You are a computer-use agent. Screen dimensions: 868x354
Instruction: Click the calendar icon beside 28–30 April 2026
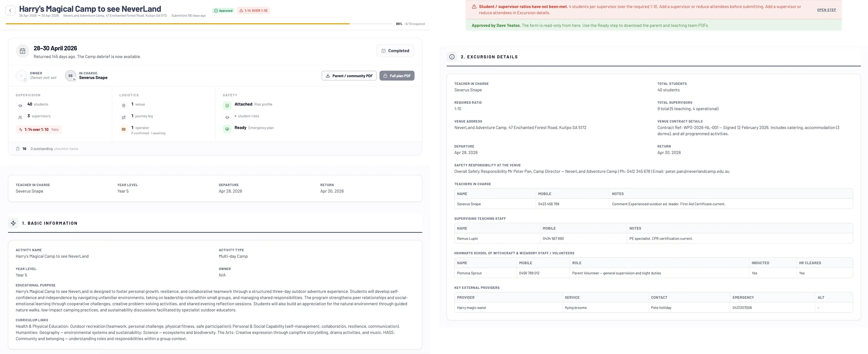coord(23,51)
